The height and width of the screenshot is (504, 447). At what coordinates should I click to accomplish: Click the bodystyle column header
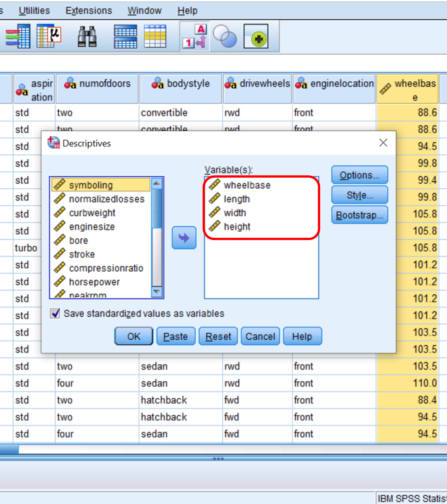(181, 89)
